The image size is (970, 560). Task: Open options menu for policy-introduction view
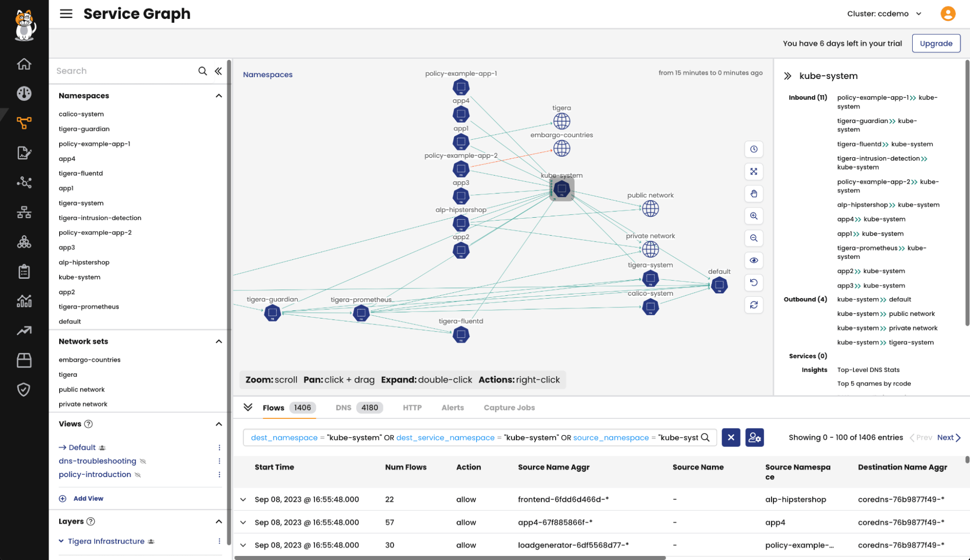[219, 475]
